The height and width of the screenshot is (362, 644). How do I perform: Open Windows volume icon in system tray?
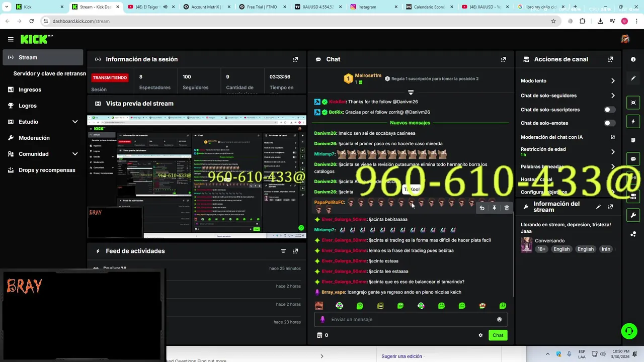(603, 354)
